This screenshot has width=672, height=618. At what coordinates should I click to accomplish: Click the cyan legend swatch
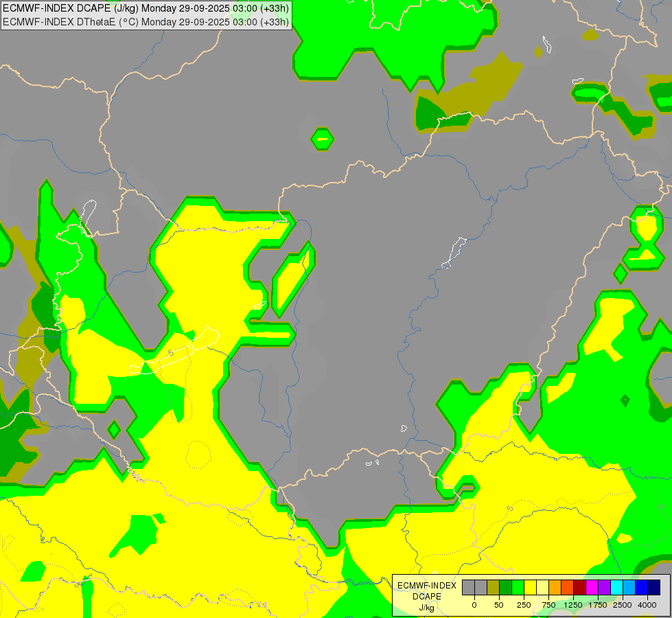pos(617,587)
